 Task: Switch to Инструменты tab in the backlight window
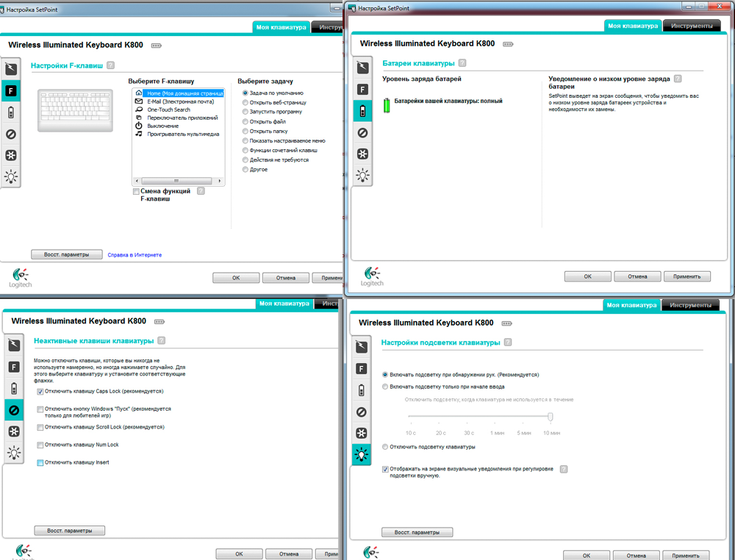pyautogui.click(x=690, y=305)
